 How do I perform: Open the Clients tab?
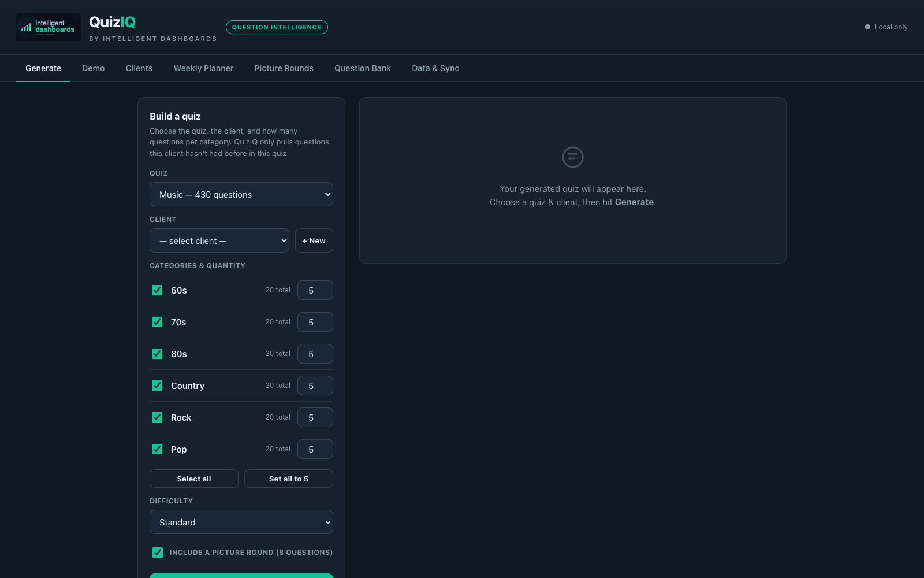click(x=139, y=68)
